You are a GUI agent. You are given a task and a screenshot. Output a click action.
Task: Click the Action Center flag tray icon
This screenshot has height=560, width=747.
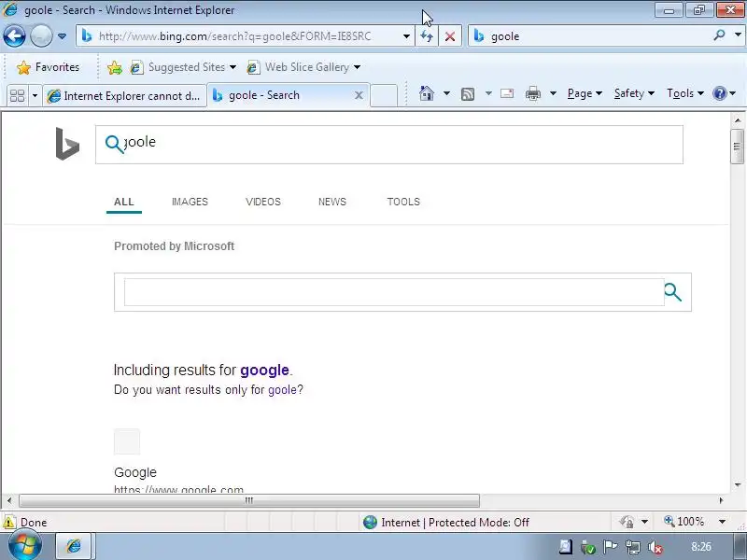point(610,547)
